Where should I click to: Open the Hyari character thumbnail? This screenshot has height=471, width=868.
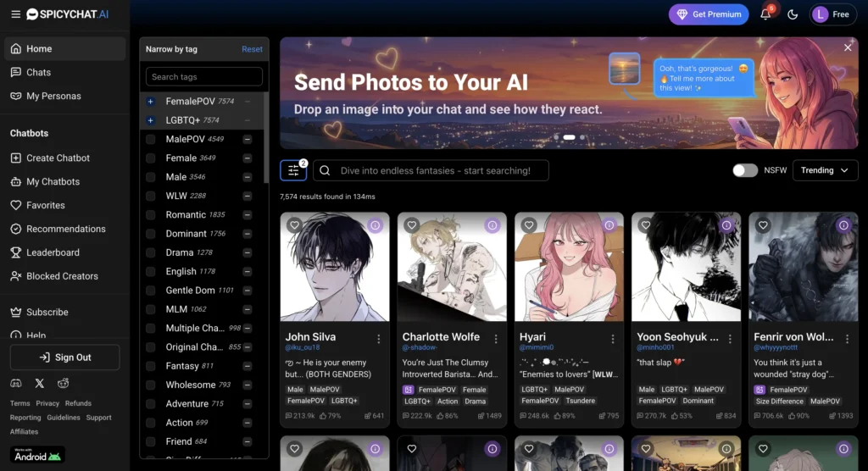pos(569,267)
